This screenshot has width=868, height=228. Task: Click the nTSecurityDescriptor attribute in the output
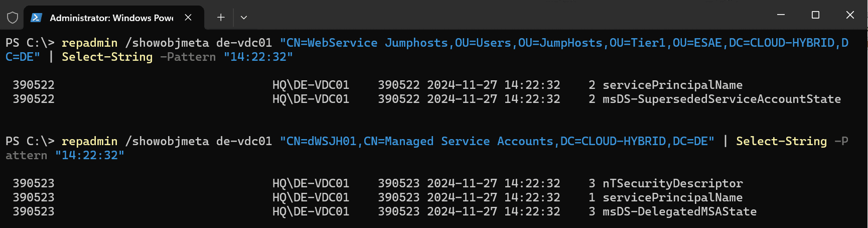pos(672,183)
